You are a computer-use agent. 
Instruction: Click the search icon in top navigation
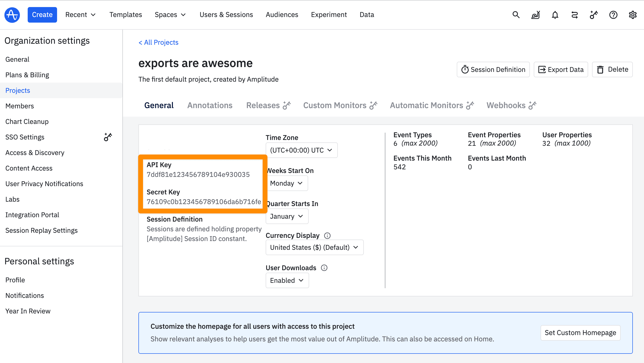click(515, 15)
